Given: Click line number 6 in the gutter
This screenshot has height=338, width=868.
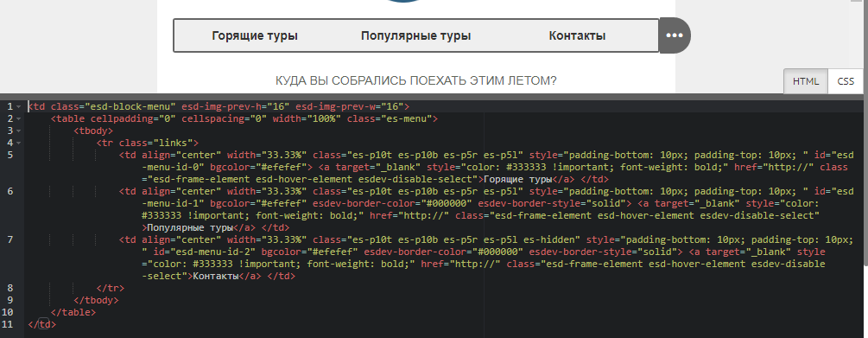Looking at the screenshot, I should click(10, 191).
